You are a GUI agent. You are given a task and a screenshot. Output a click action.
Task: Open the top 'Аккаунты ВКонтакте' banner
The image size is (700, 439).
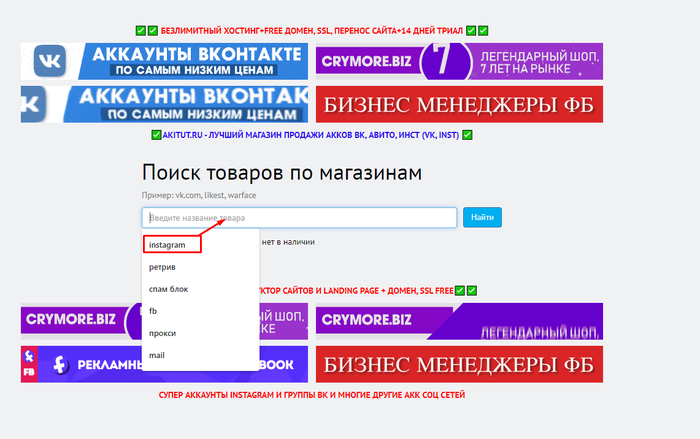164,61
